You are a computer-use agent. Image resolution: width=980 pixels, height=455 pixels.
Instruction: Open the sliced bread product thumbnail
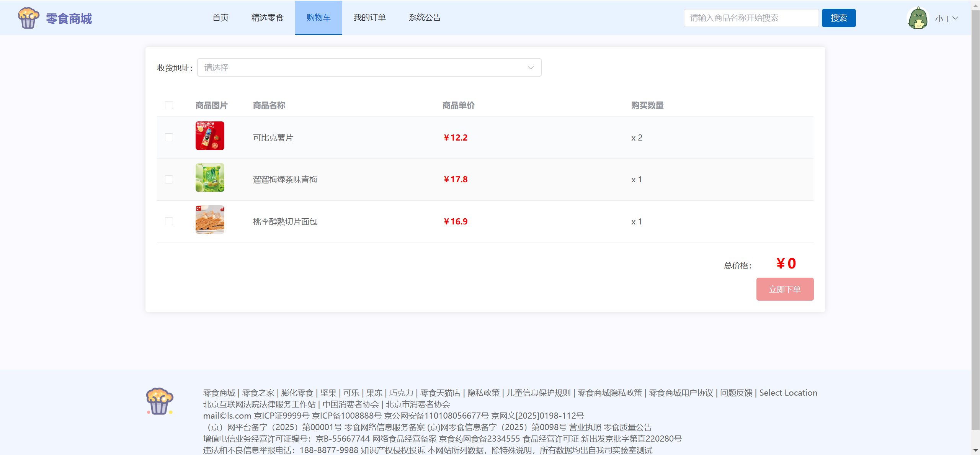tap(210, 220)
